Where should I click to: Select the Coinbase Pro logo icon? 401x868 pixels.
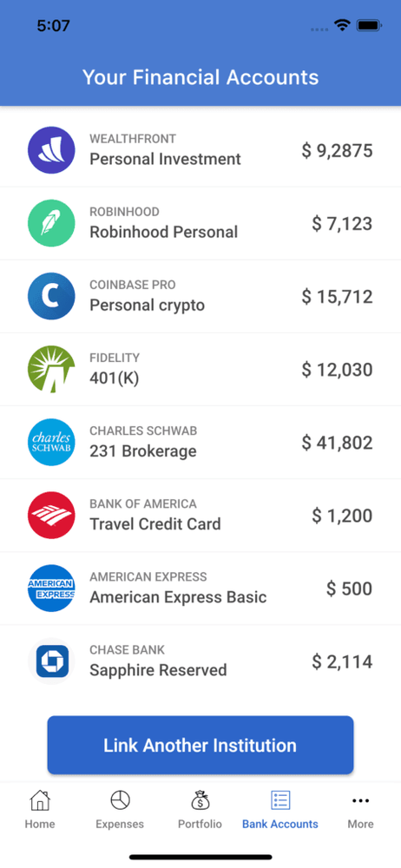point(51,296)
